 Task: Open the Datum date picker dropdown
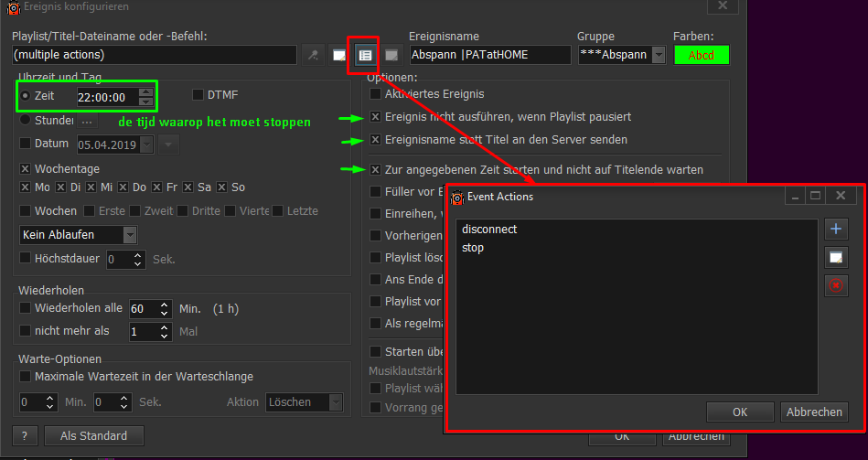pos(146,145)
